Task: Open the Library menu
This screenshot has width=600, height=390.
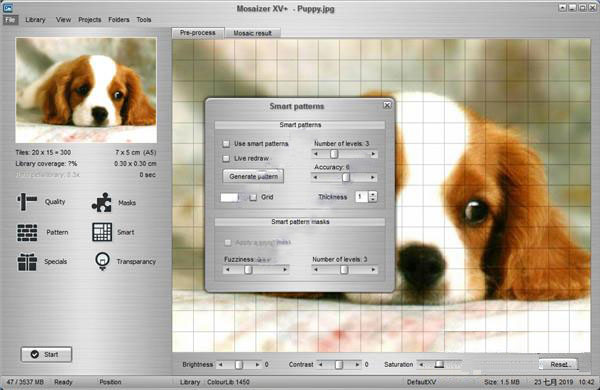Action: click(x=35, y=20)
